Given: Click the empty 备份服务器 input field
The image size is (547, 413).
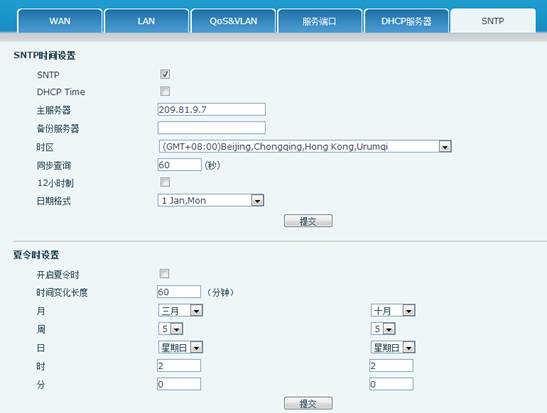Looking at the screenshot, I should [x=211, y=128].
